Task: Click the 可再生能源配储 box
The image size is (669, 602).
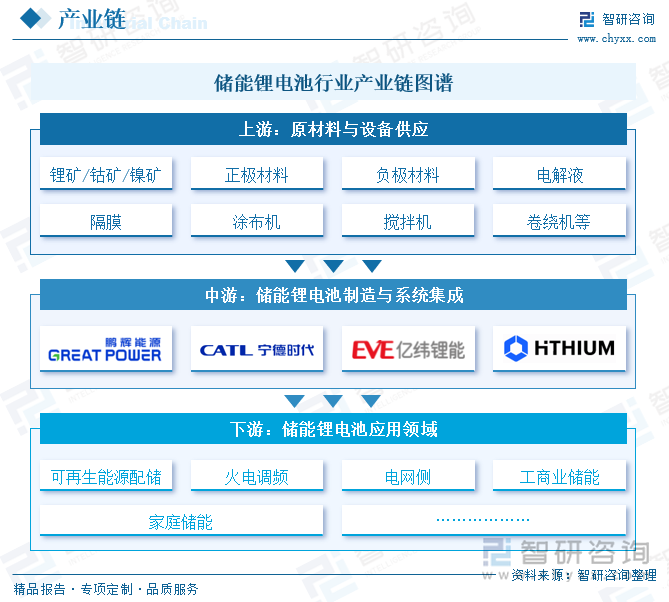Action: 106,476
